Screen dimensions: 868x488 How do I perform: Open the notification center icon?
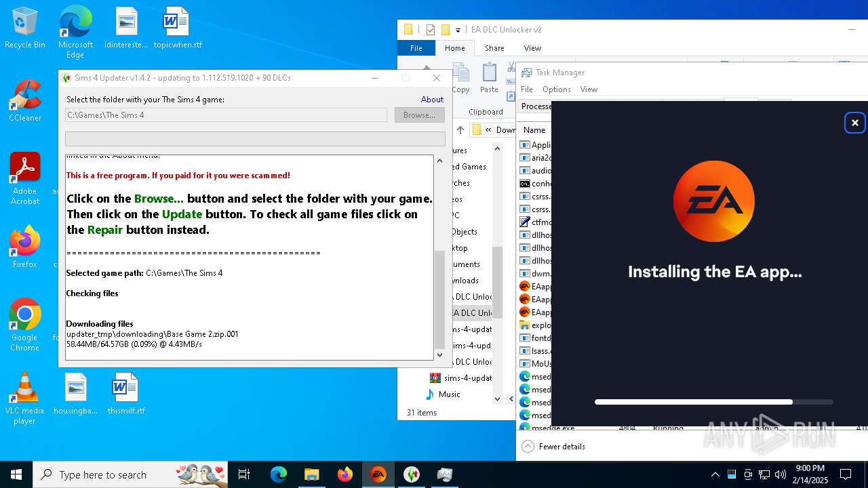[x=846, y=474]
